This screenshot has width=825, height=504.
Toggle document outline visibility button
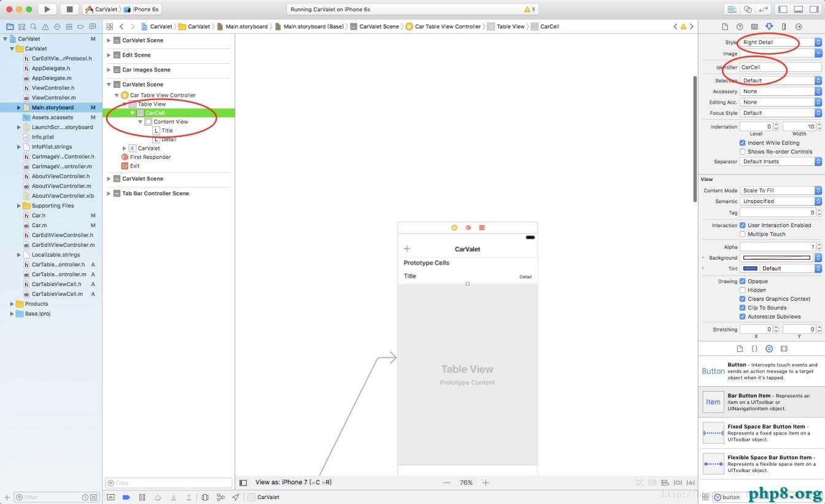(243, 483)
